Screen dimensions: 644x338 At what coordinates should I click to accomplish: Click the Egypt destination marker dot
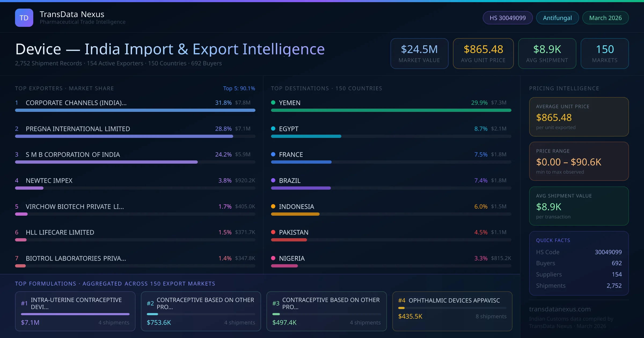tap(273, 128)
